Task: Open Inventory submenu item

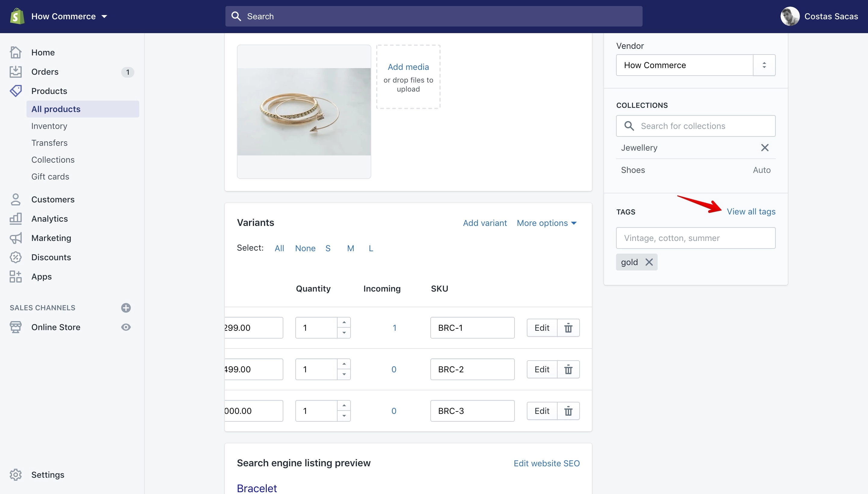Action: coord(49,126)
